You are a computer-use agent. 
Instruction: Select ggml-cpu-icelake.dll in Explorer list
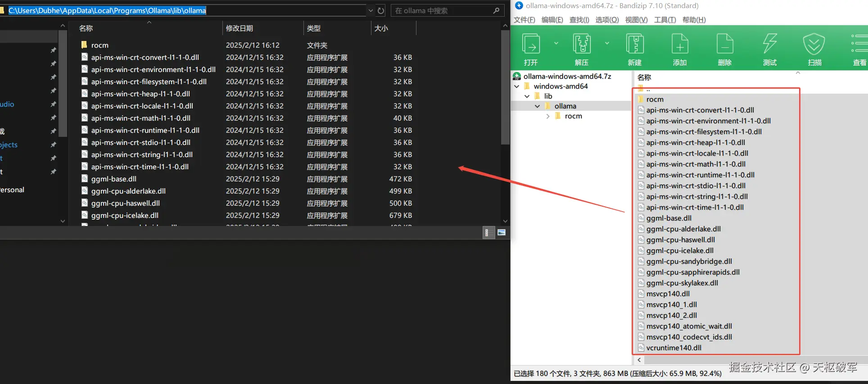125,215
